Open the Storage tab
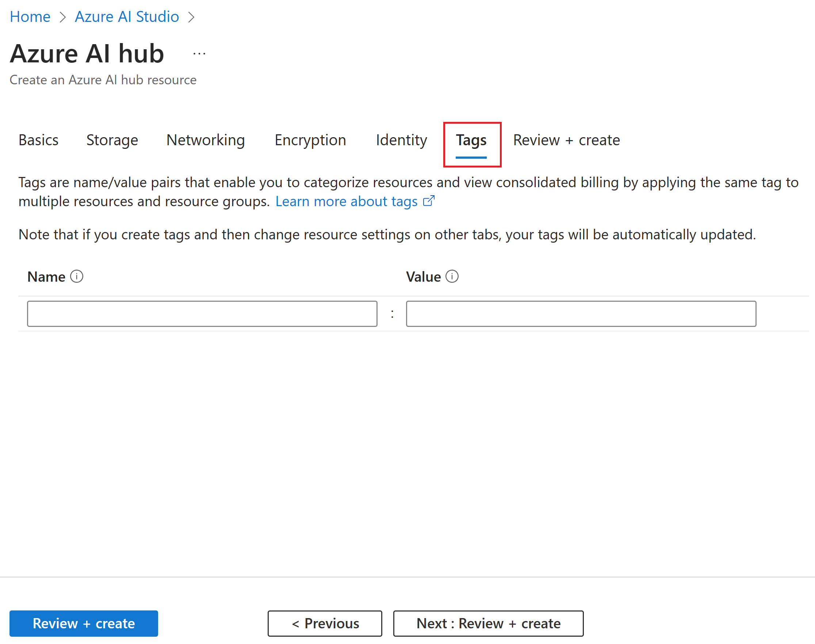This screenshot has width=815, height=644. [112, 140]
